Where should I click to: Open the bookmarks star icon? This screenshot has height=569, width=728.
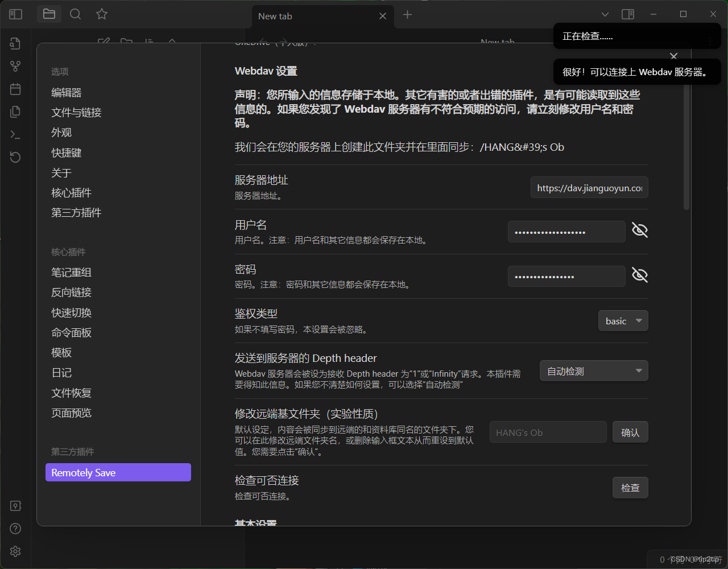coord(102,14)
